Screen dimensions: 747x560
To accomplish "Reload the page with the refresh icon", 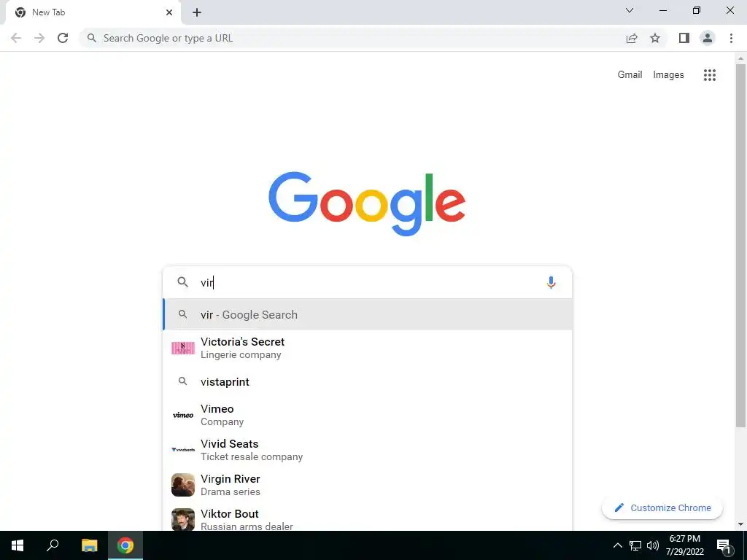I will click(63, 38).
